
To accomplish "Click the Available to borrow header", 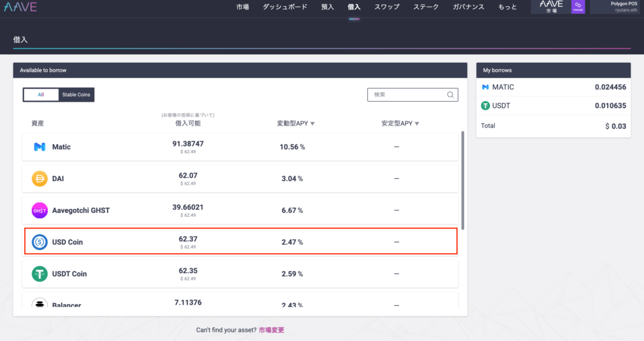I will point(240,70).
